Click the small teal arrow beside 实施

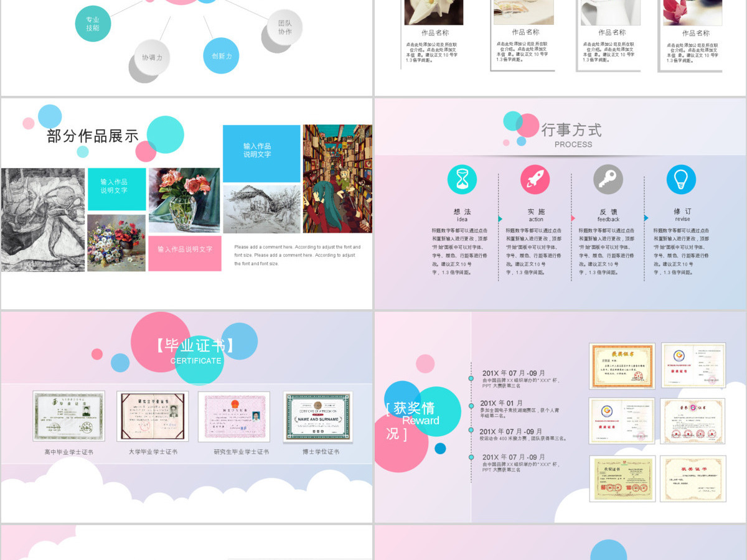[500, 218]
